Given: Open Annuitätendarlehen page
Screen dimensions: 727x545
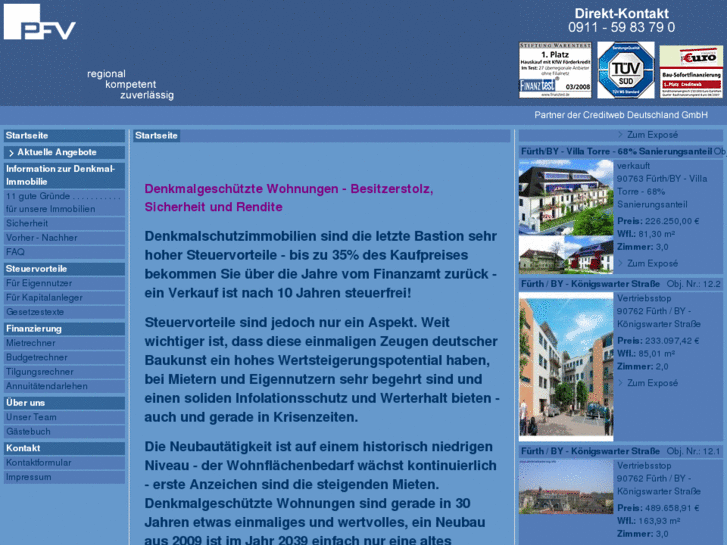Looking at the screenshot, I should tap(64, 386).
